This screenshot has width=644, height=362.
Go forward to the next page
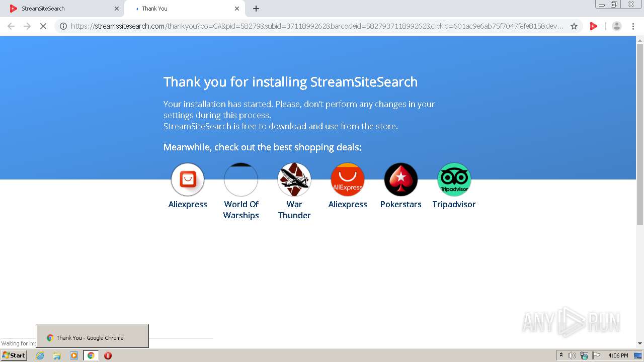[x=27, y=26]
